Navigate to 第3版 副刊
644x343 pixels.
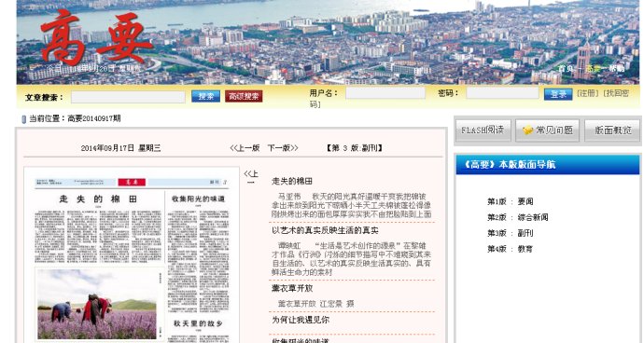(511, 233)
